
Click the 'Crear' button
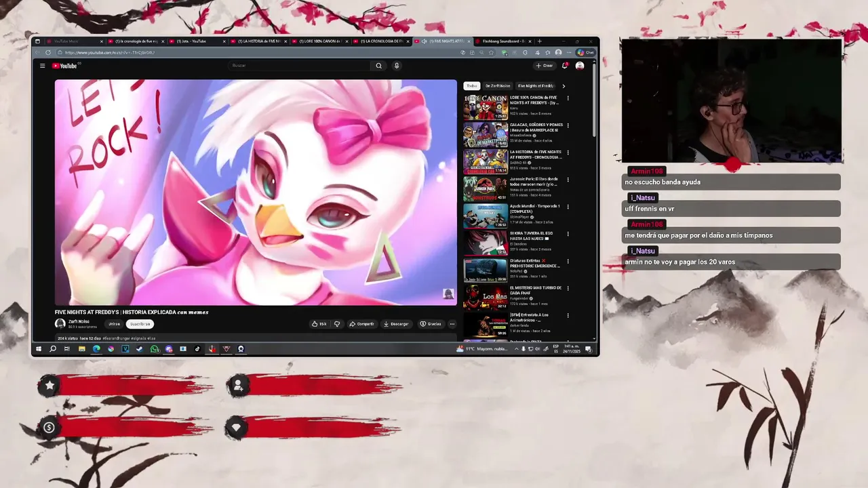point(545,66)
